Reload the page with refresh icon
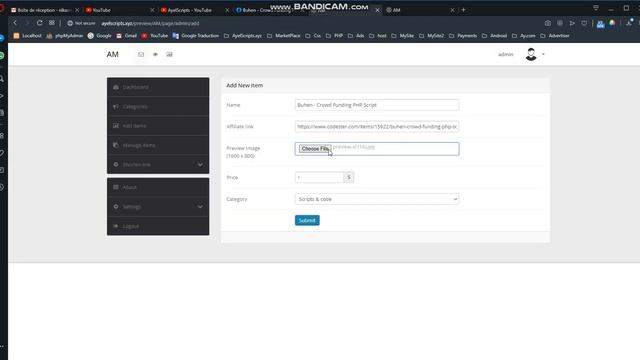 pyautogui.click(x=39, y=23)
